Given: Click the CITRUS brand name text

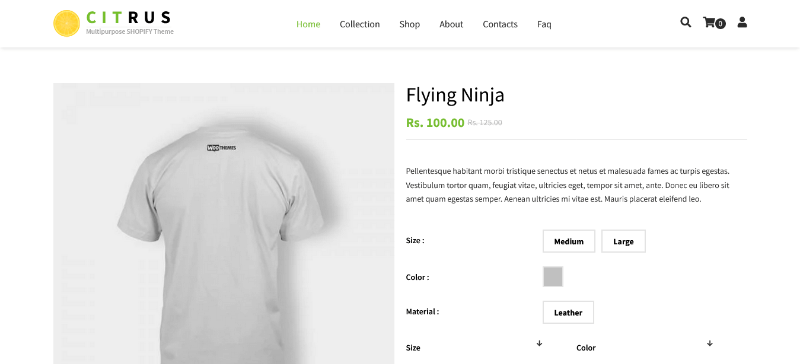Looking at the screenshot, I should click(x=129, y=17).
